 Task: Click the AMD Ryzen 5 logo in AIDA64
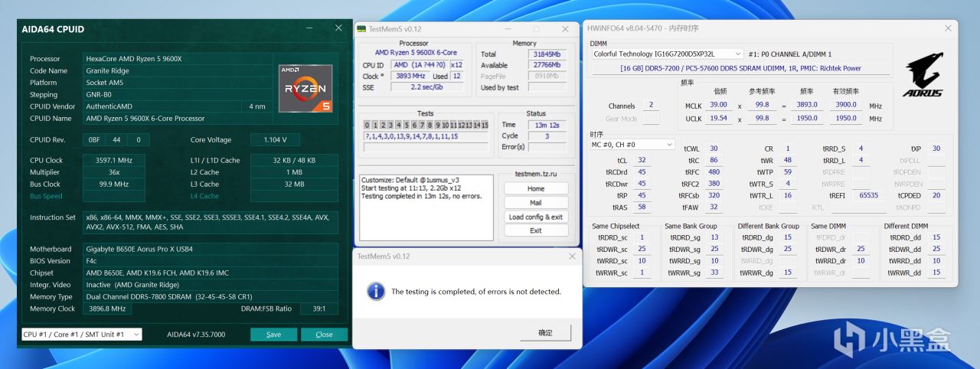[x=305, y=88]
